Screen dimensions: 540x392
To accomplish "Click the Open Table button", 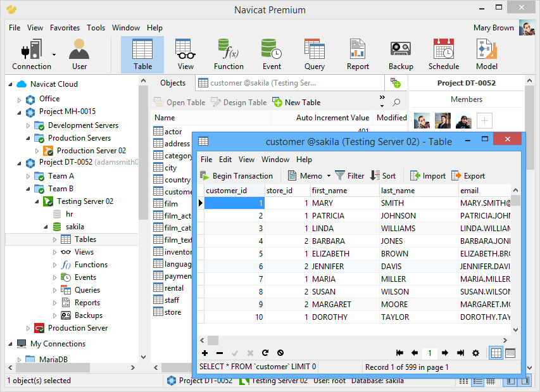I will point(179,103).
